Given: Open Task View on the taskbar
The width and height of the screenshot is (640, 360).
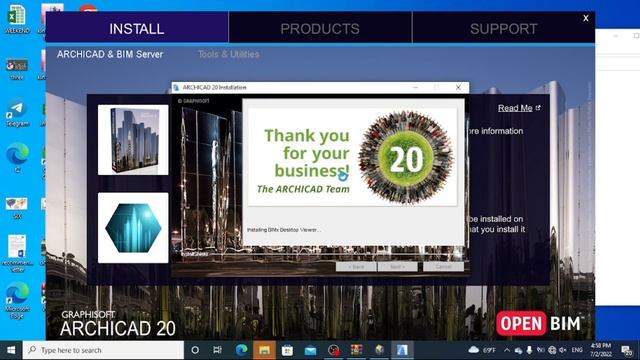Looking at the screenshot, I should tap(218, 350).
